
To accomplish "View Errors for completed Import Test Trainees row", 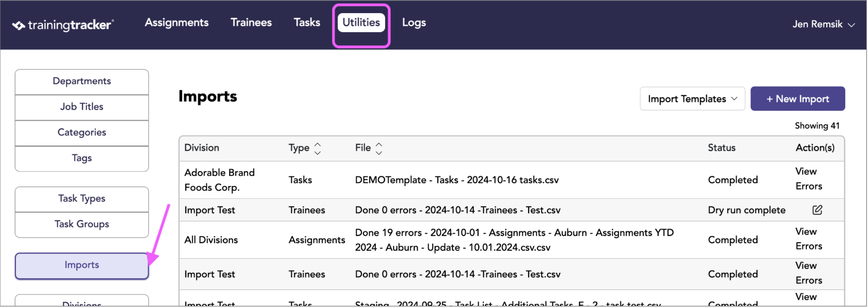I will 808,273.
